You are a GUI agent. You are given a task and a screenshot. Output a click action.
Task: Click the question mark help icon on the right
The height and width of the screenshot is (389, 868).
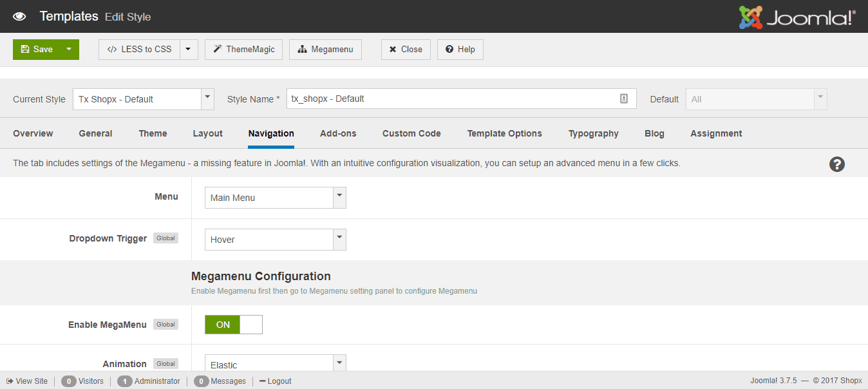point(836,164)
